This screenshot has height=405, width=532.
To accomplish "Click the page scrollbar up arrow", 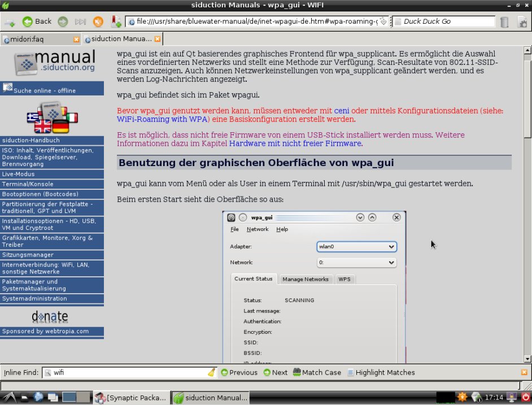I will tap(527, 50).
